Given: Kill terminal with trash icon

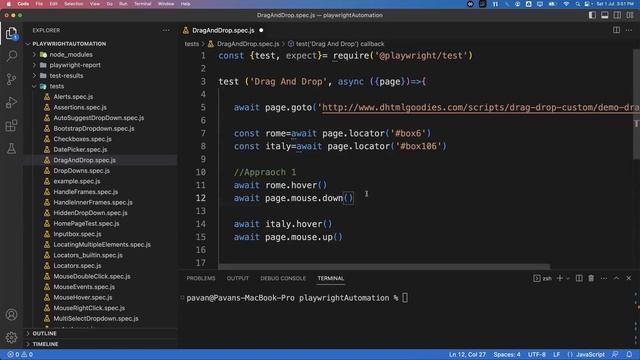Looking at the screenshot, I should [x=591, y=278].
